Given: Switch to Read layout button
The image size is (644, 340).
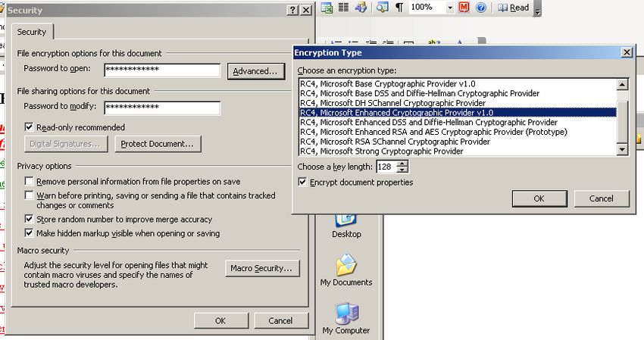Looking at the screenshot, I should tap(513, 8).
